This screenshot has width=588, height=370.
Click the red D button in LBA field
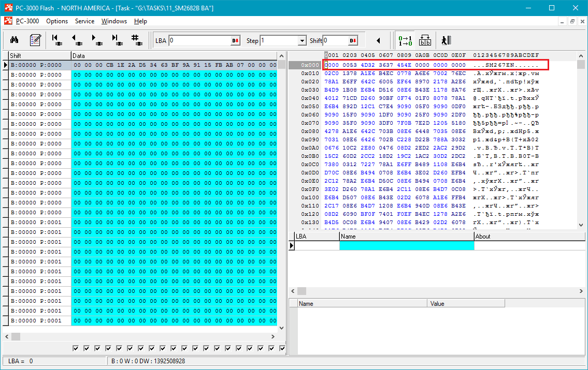coord(235,40)
